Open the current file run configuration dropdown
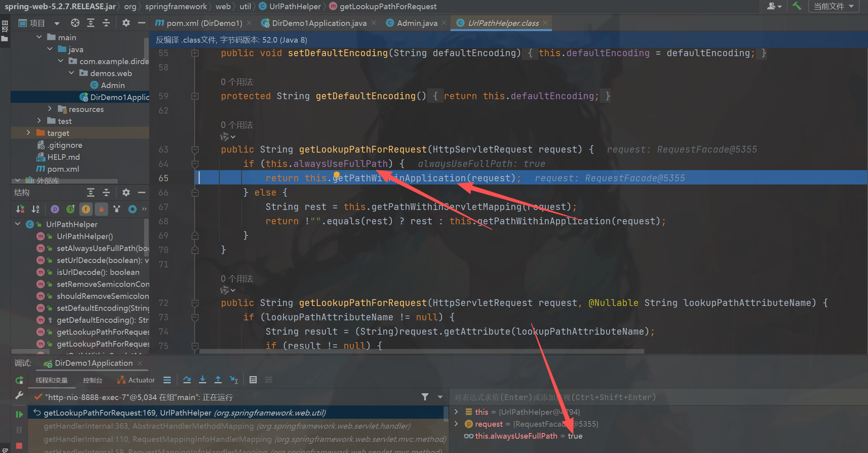Image resolution: width=868 pixels, height=453 pixels. click(833, 6)
